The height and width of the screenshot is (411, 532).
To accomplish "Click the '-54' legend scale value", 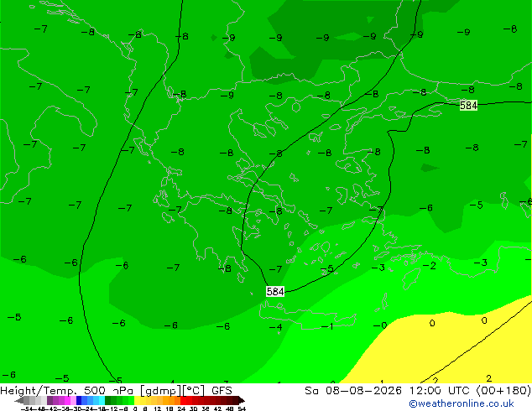I will [26, 408].
